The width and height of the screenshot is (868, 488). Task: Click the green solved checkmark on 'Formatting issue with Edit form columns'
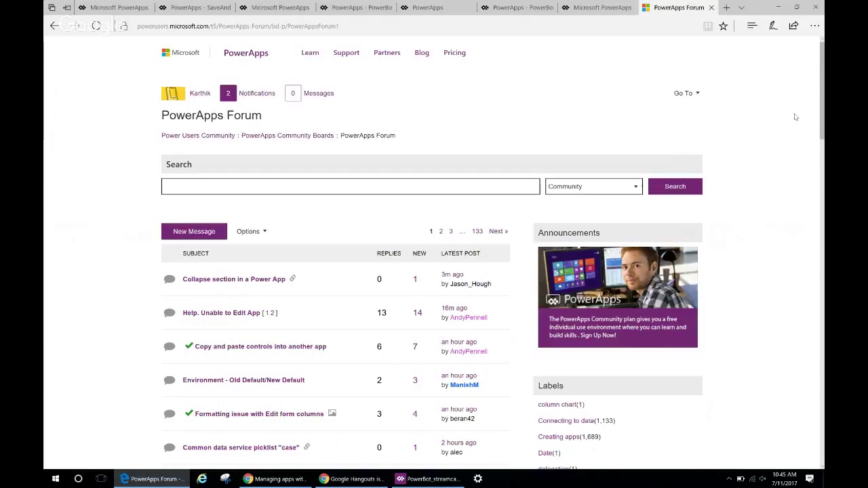tap(189, 413)
